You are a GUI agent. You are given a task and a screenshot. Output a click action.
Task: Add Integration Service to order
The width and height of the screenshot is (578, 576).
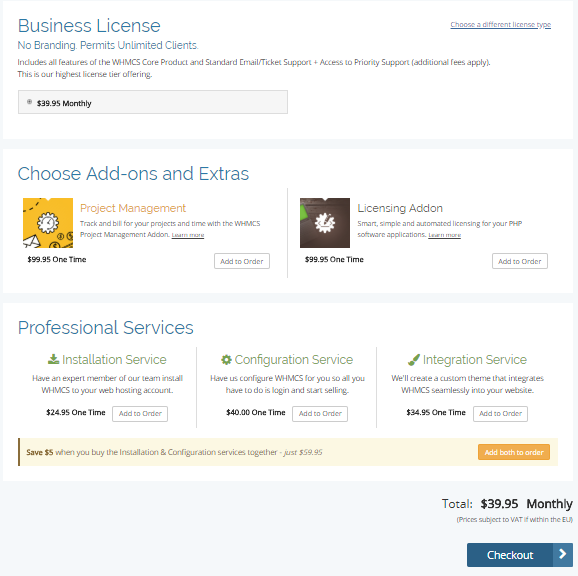click(500, 413)
